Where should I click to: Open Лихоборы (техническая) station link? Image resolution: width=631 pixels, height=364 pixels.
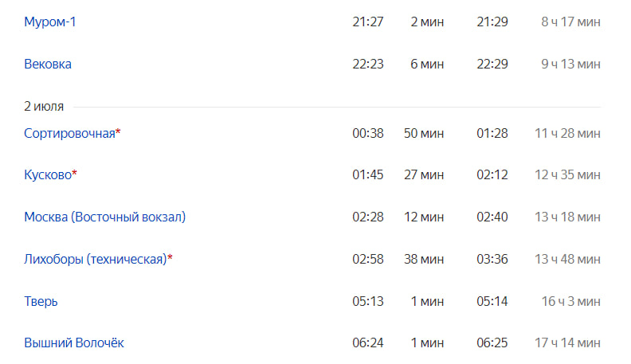96,259
